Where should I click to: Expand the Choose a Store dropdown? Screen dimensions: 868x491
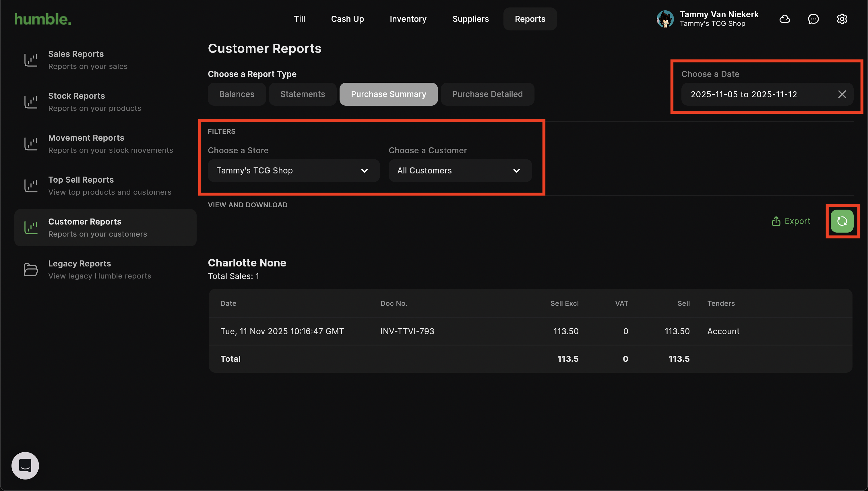click(x=293, y=171)
